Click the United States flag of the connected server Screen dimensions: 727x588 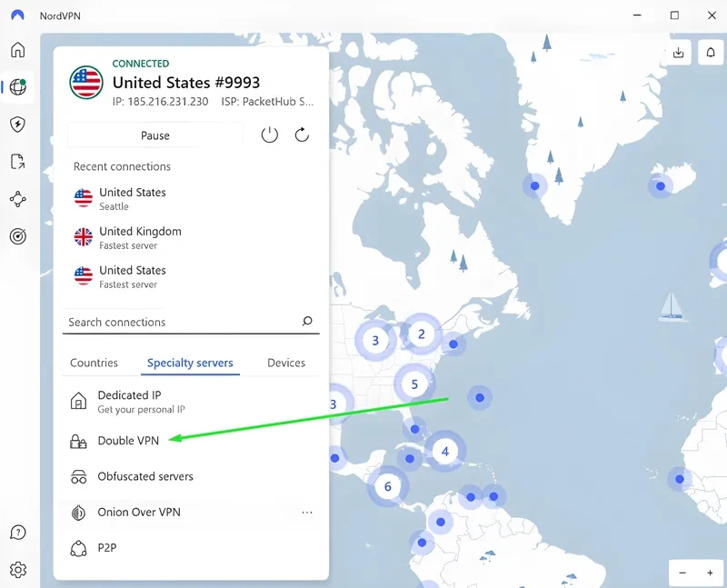pos(86,83)
